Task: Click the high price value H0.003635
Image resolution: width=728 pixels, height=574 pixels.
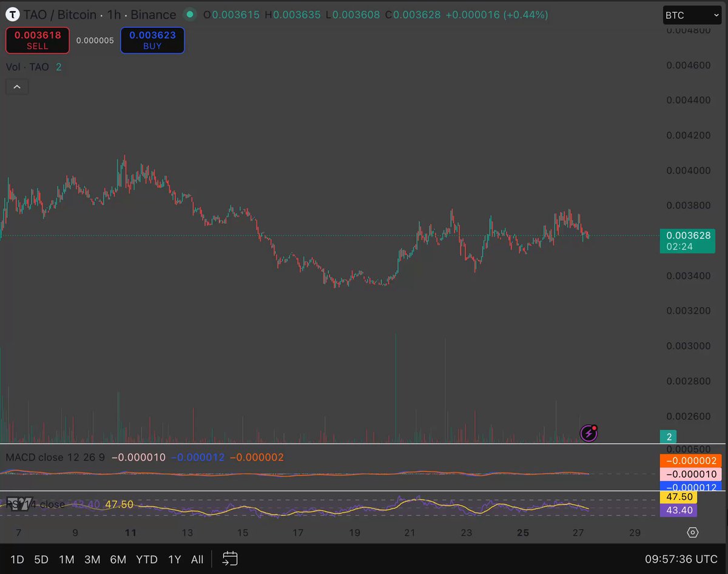Action: click(293, 14)
